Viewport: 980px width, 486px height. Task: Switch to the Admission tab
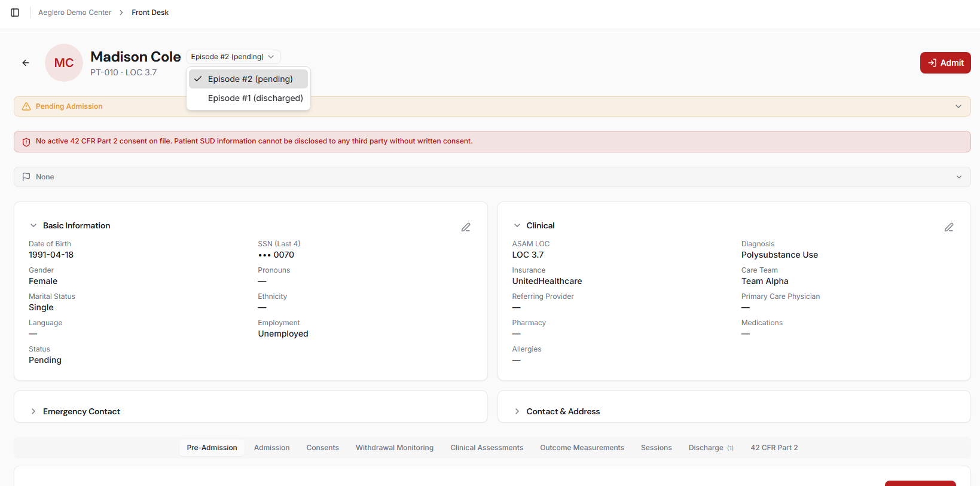point(271,448)
